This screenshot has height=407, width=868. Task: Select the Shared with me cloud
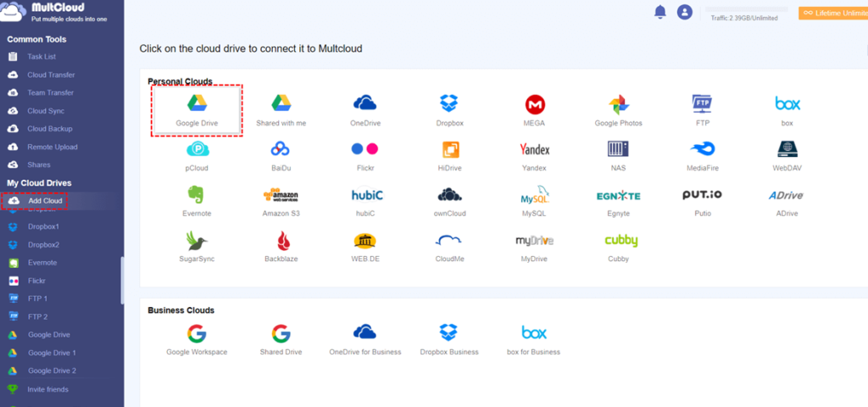point(281,110)
